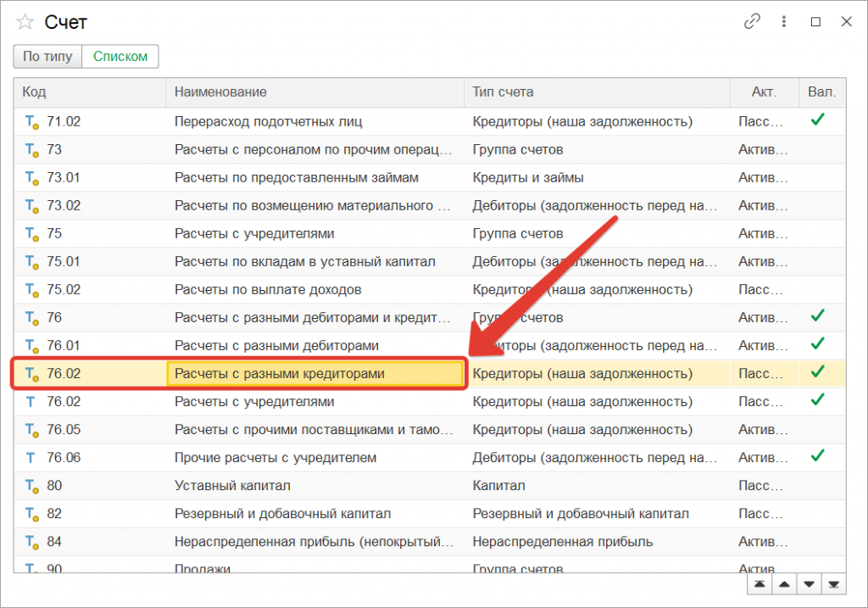Move down one row with down arrow button
Screen dimensions: 868x608
[x=809, y=584]
